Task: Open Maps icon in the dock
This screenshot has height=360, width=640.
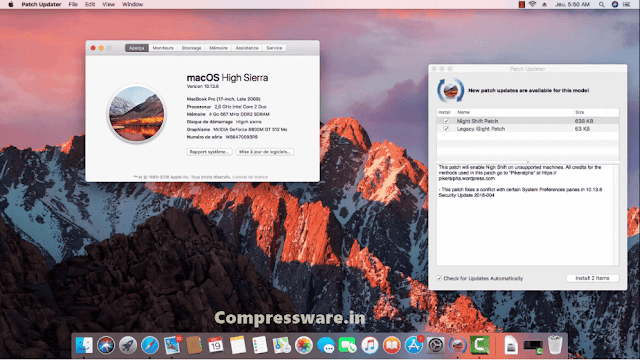Action: pos(282,345)
